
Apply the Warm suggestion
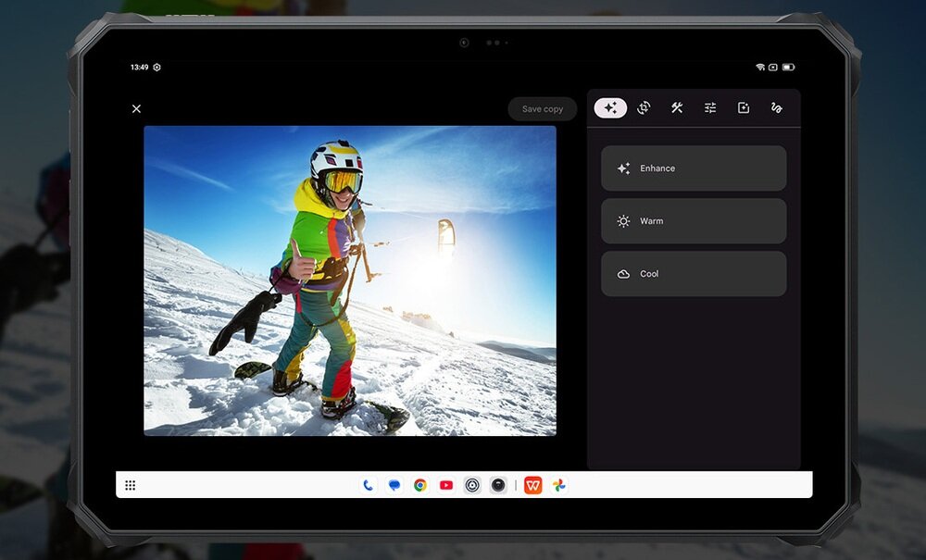coord(694,221)
